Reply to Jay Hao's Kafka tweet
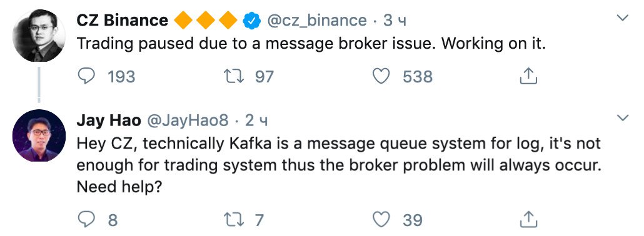 click(87, 220)
